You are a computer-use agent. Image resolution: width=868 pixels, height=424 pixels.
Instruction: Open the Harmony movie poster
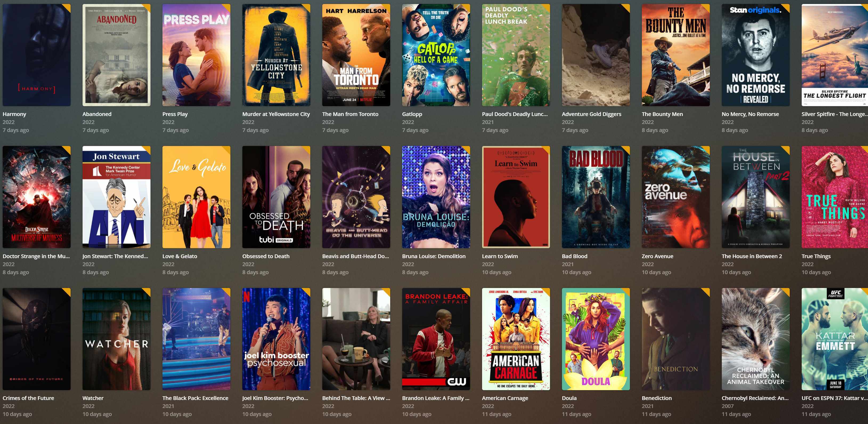coord(36,55)
